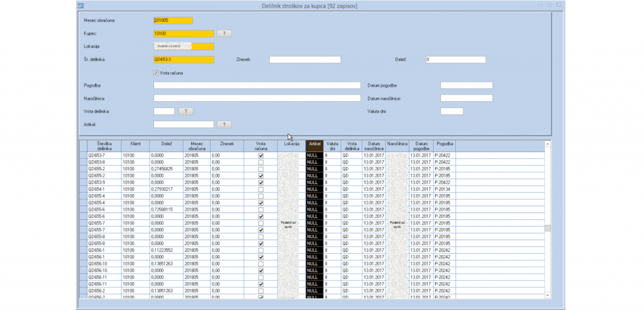
Task: Click the Pogodba column header in grid
Action: point(445,146)
